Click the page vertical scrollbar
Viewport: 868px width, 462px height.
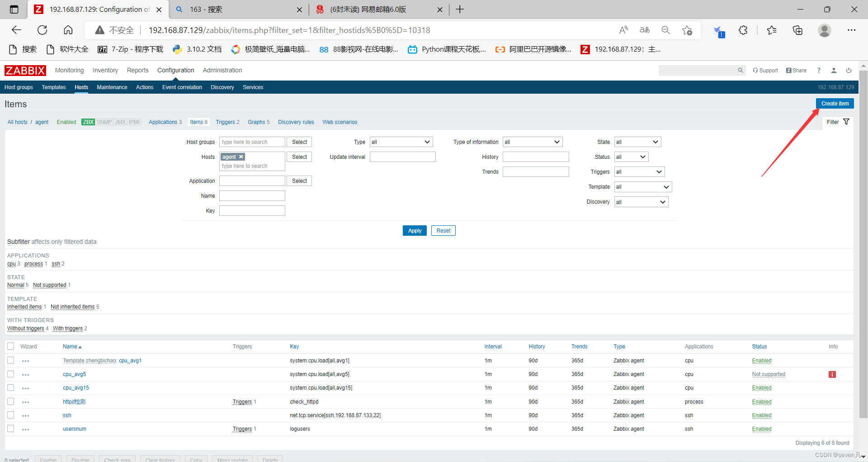(863, 244)
